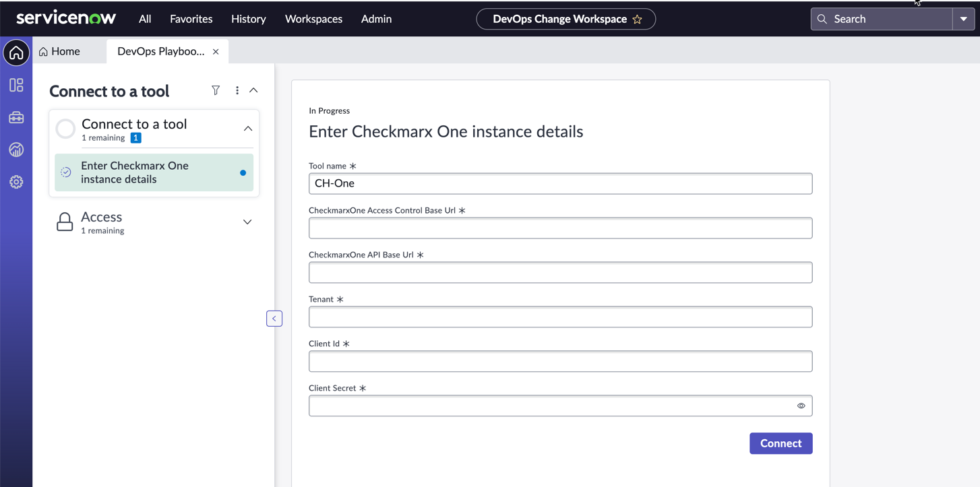Viewport: 980px width, 487px height.
Task: Open the History menu
Action: (x=249, y=19)
